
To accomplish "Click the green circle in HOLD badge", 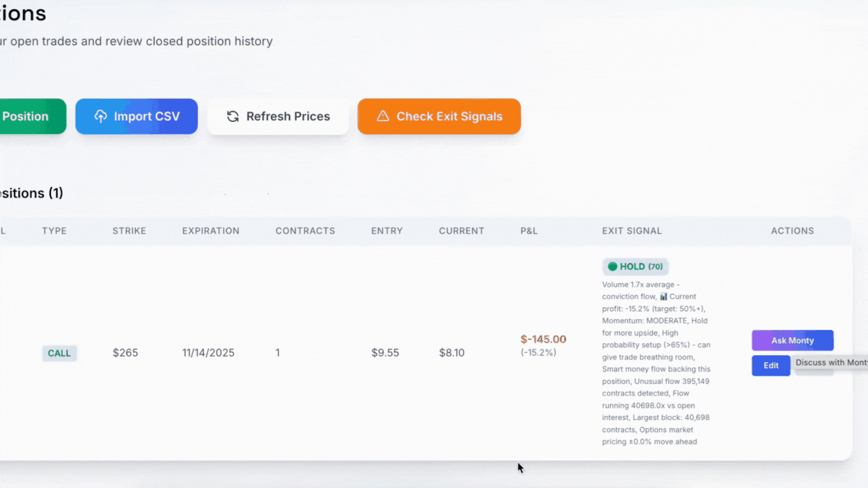I will pos(612,267).
